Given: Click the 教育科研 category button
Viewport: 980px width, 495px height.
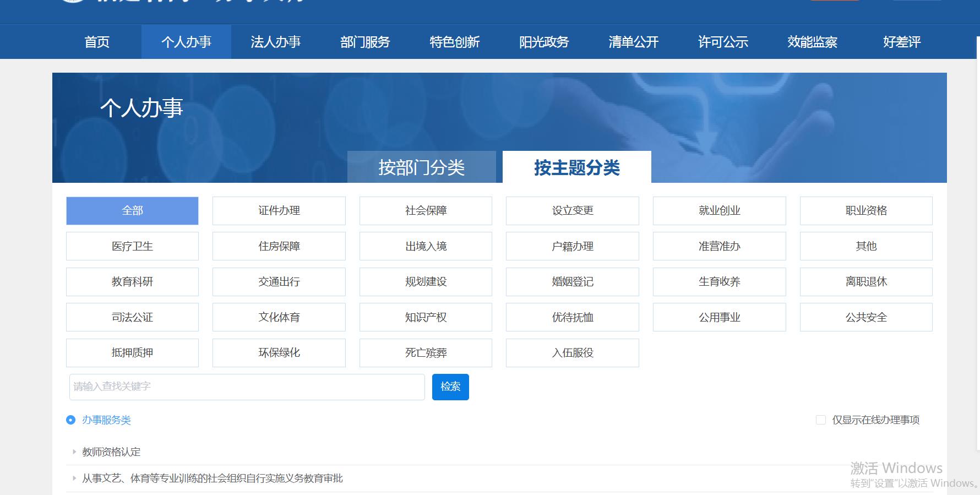Looking at the screenshot, I should pyautogui.click(x=132, y=282).
